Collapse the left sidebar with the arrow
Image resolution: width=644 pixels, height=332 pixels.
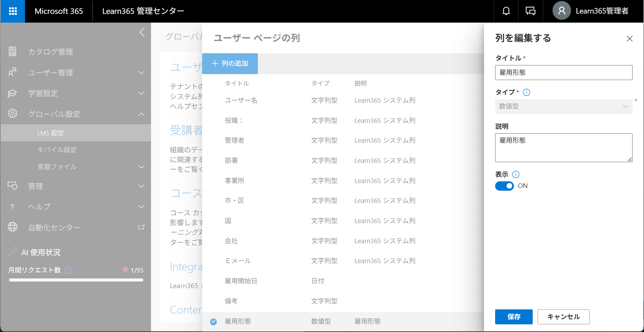(142, 32)
